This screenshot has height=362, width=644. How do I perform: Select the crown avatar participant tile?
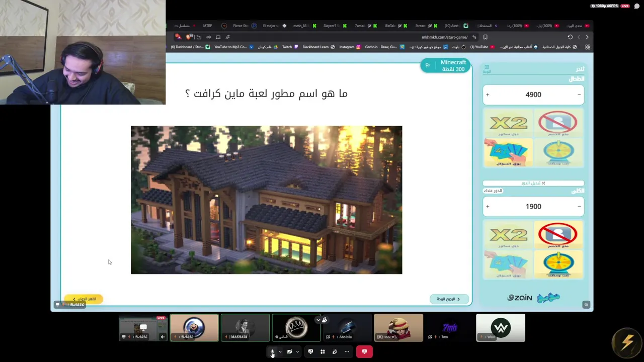(296, 328)
